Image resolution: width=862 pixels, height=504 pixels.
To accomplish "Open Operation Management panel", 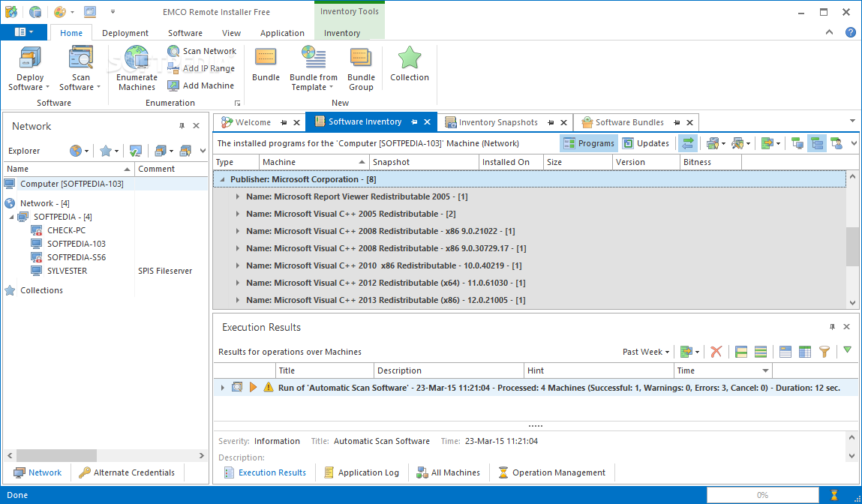I will pos(552,472).
